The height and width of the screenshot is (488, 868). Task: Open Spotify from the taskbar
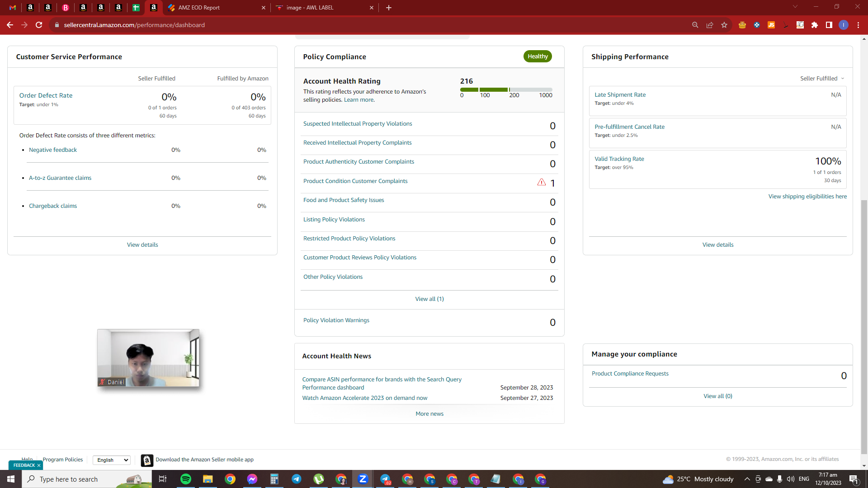186,479
